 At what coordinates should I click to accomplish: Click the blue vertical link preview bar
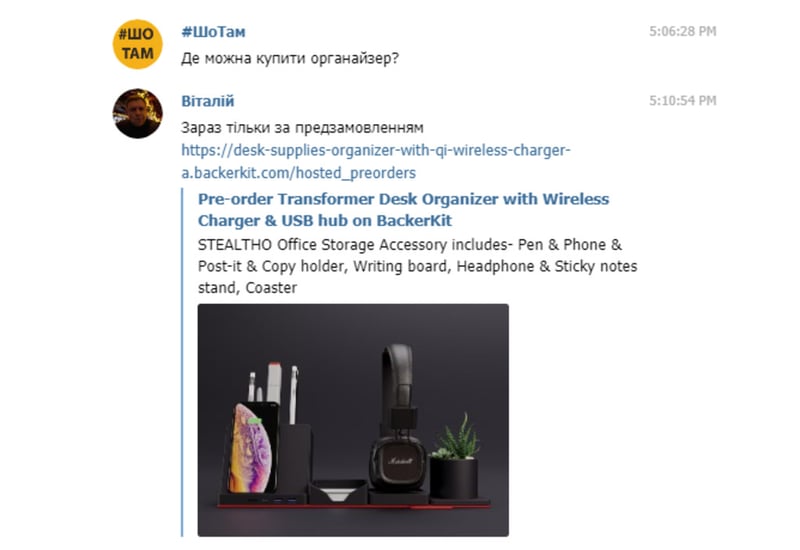click(x=182, y=362)
